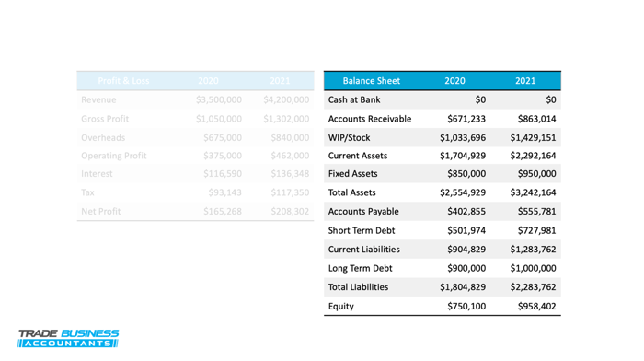Click the 2021 column header of Balance Sheet
644x361 pixels.
click(525, 81)
